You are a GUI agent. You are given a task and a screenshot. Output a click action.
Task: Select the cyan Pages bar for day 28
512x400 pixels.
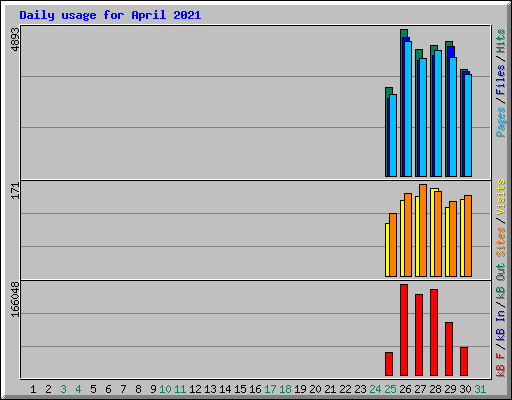point(438,113)
